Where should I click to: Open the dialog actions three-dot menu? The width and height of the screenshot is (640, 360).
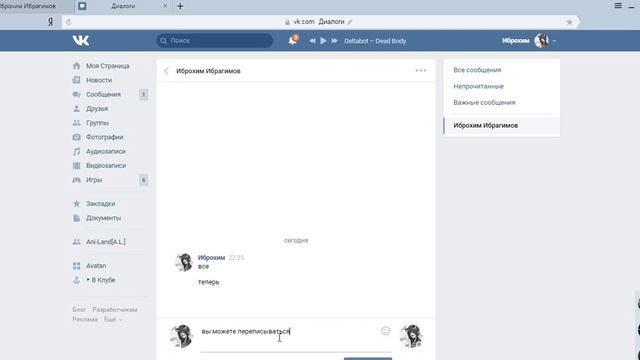tap(421, 71)
